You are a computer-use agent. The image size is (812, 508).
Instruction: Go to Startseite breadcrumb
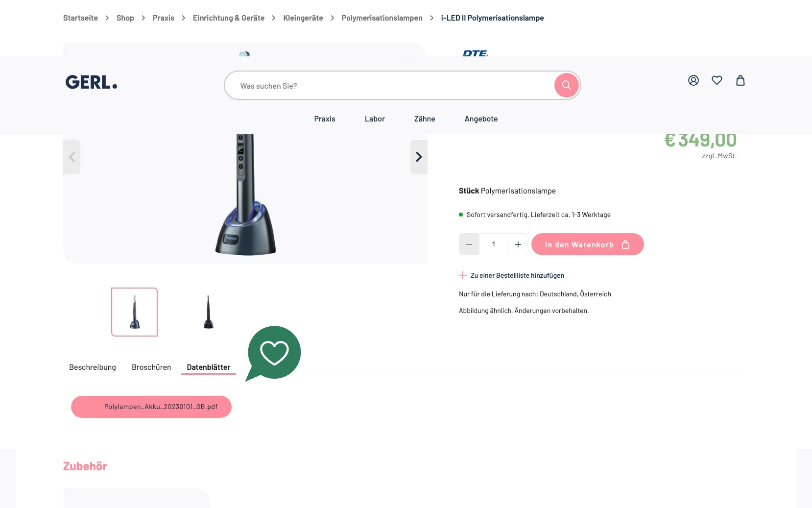point(80,18)
